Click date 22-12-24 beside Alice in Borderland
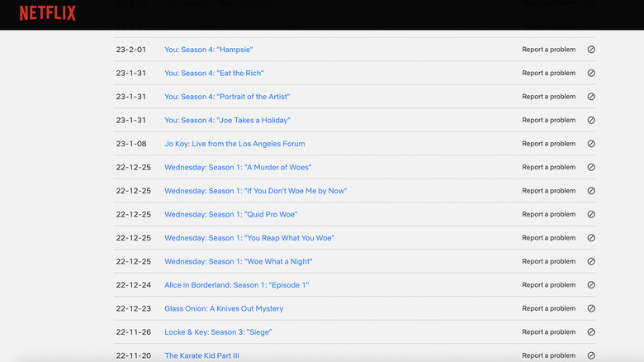Screen dimensions: 644x362 point(134,285)
